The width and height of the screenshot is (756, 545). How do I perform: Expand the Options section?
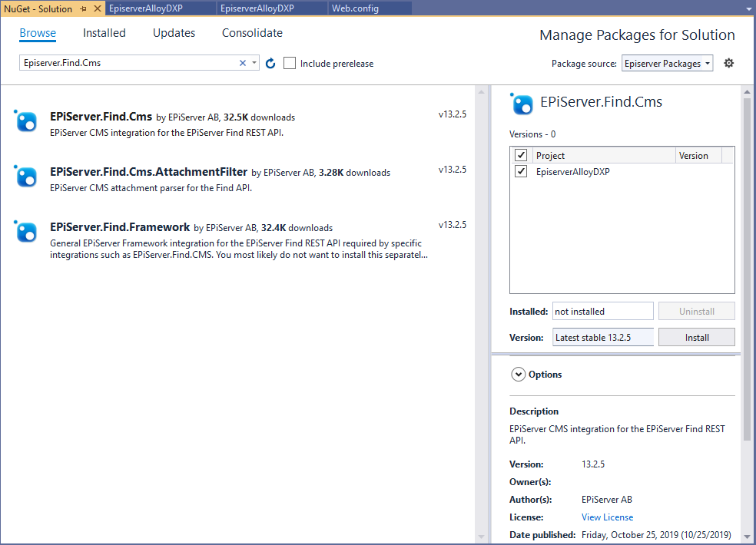tap(518, 375)
